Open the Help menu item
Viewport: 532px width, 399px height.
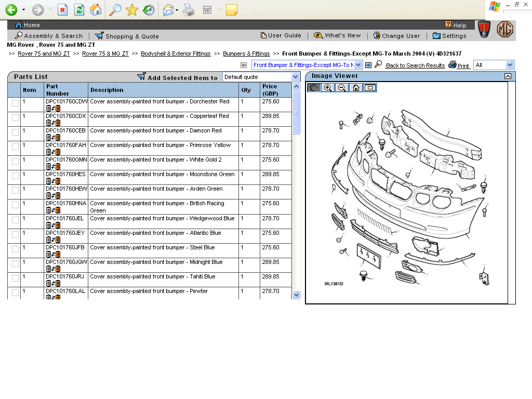(x=456, y=25)
